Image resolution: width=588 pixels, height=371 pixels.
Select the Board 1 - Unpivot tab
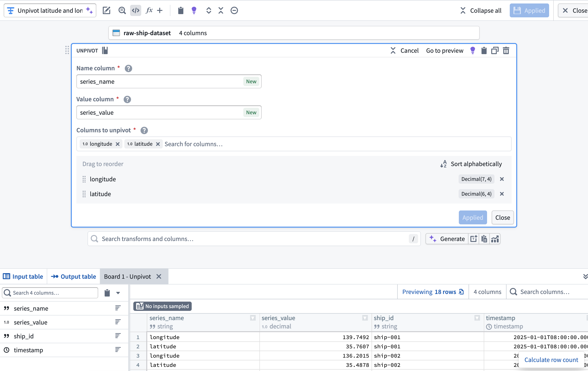(x=127, y=276)
